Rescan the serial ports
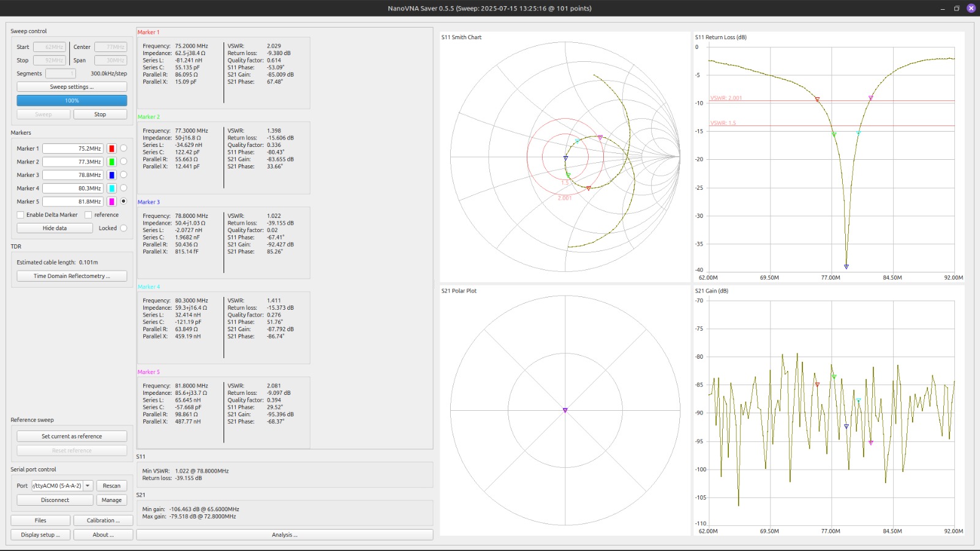Image resolution: width=980 pixels, height=551 pixels. [x=111, y=485]
